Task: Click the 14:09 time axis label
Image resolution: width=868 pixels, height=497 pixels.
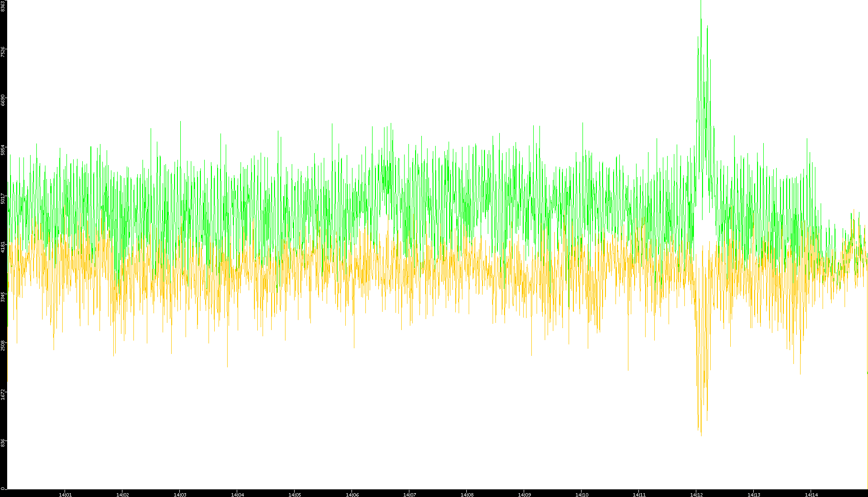Action: pos(524,495)
